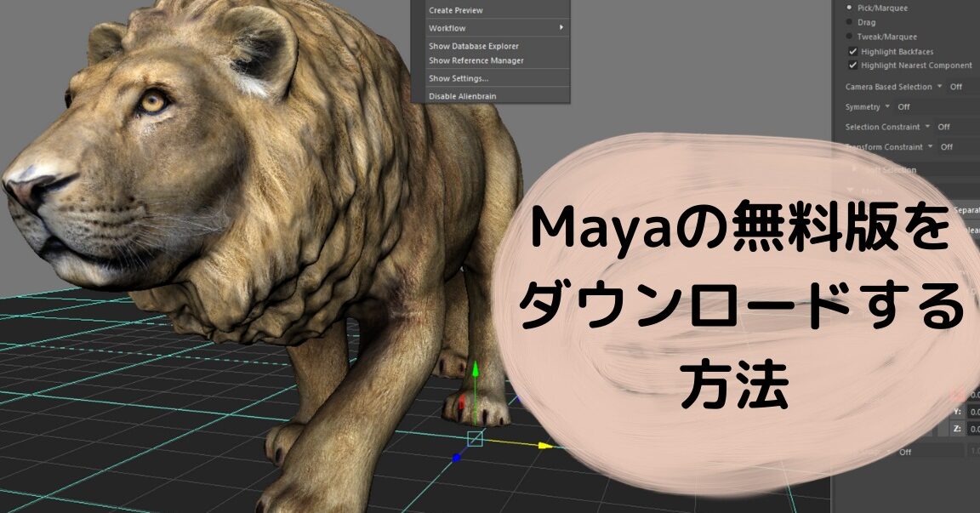Click the center square of the manipulator
The width and height of the screenshot is (980, 513).
tap(475, 438)
